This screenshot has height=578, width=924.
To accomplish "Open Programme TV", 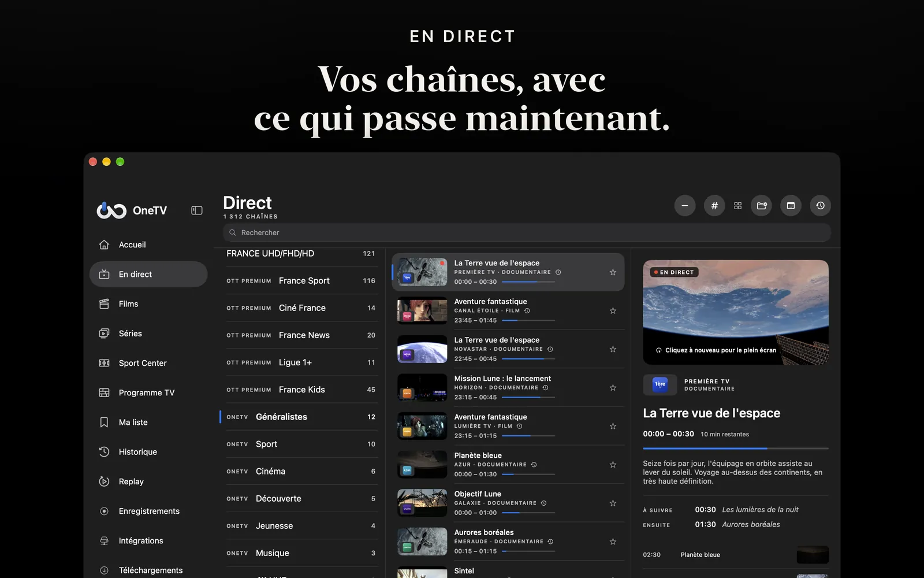I will pyautogui.click(x=148, y=392).
